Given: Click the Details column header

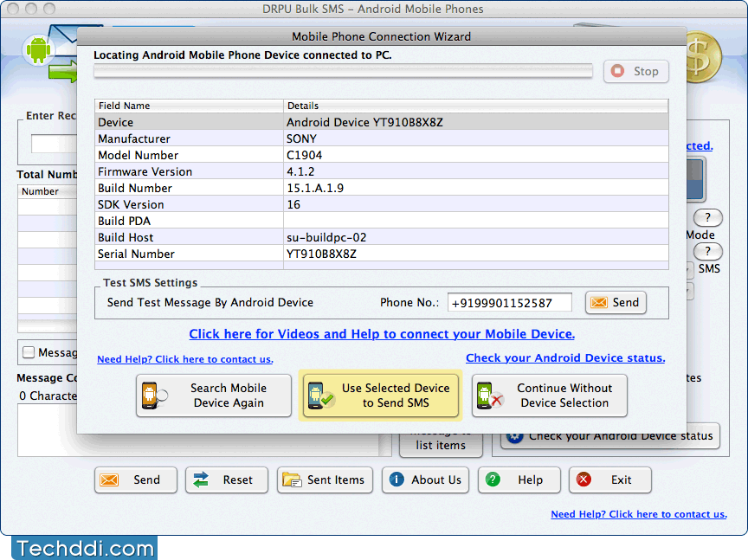Looking at the screenshot, I should pyautogui.click(x=476, y=106).
